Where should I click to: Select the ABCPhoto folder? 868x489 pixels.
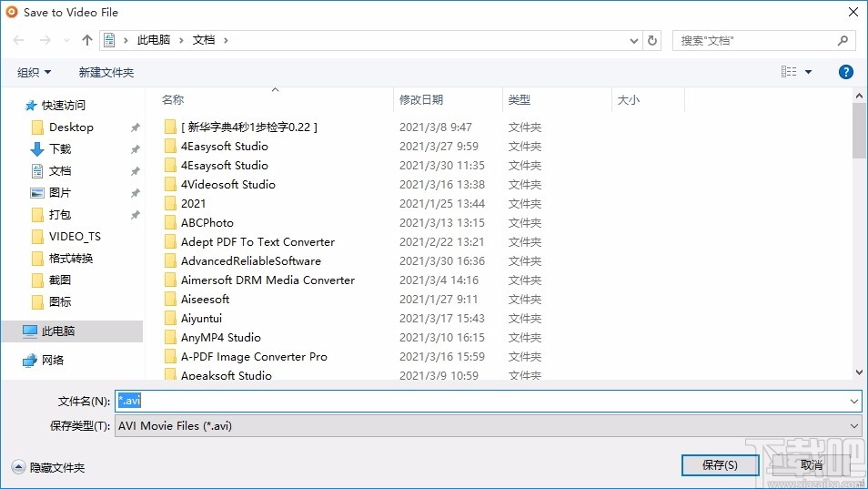tap(207, 222)
